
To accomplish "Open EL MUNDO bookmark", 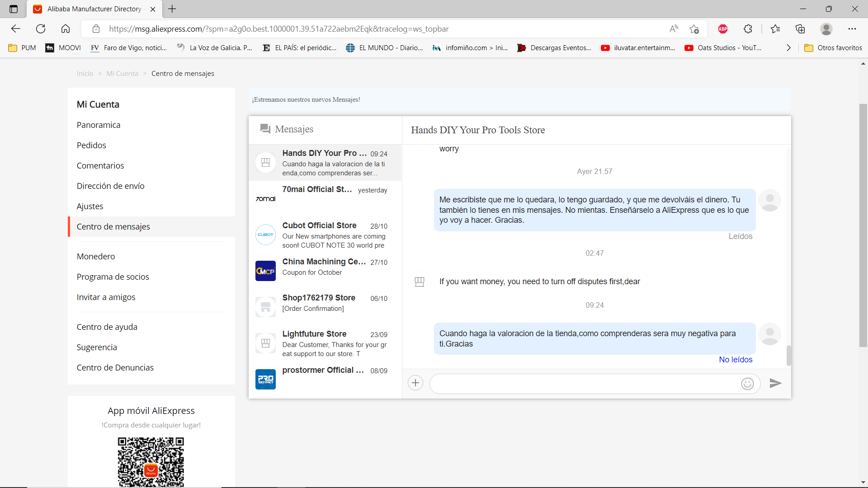I will [x=384, y=48].
